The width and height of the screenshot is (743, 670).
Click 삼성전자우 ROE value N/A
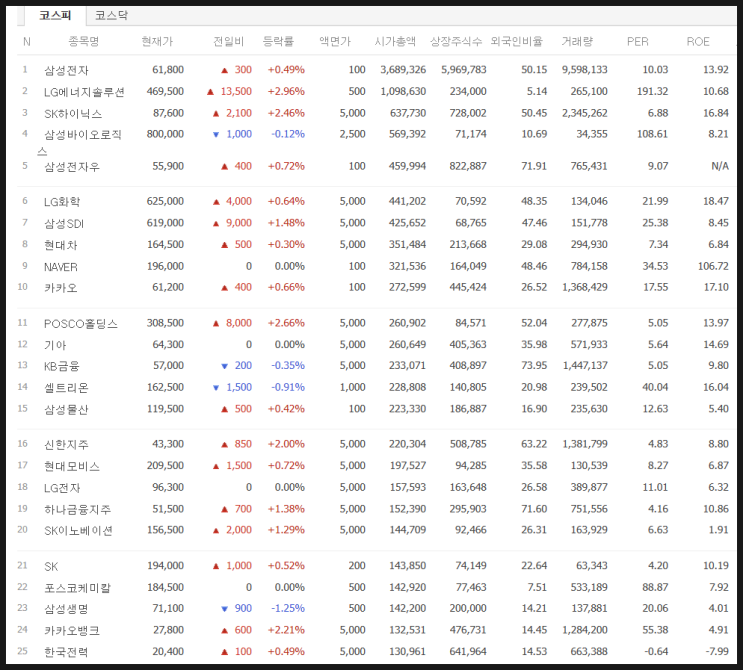[720, 166]
